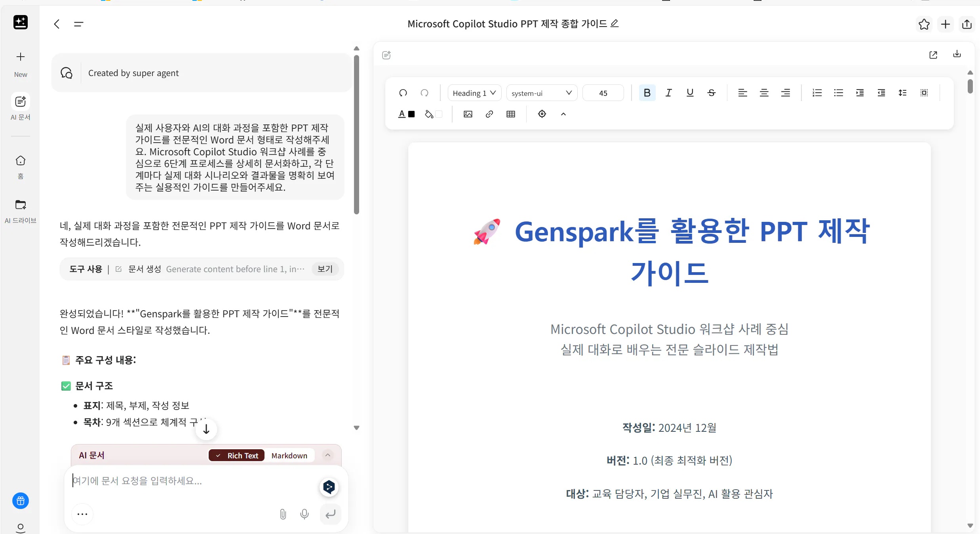980x534 pixels.
Task: Open the system-ui font dropdown
Action: point(541,93)
